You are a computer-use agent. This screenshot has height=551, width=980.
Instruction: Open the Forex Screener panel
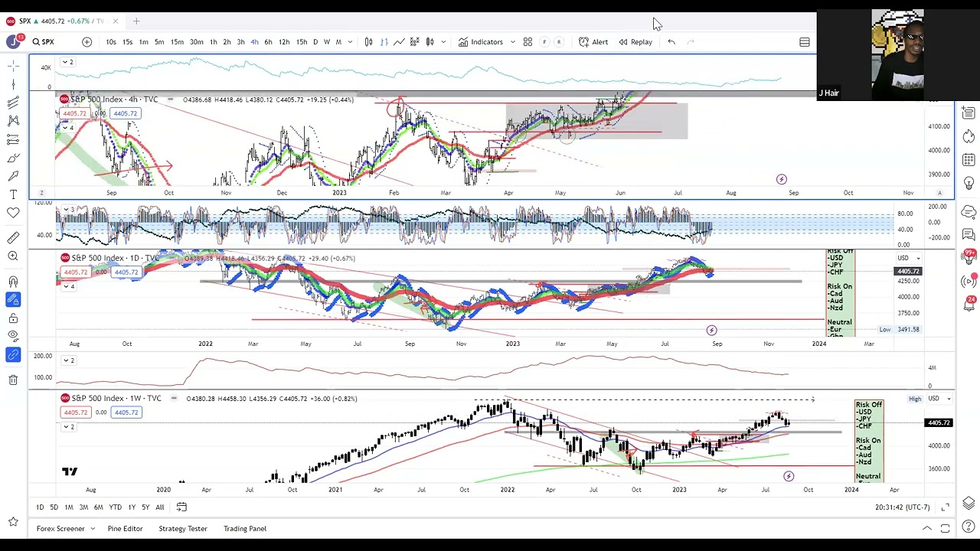pos(66,529)
